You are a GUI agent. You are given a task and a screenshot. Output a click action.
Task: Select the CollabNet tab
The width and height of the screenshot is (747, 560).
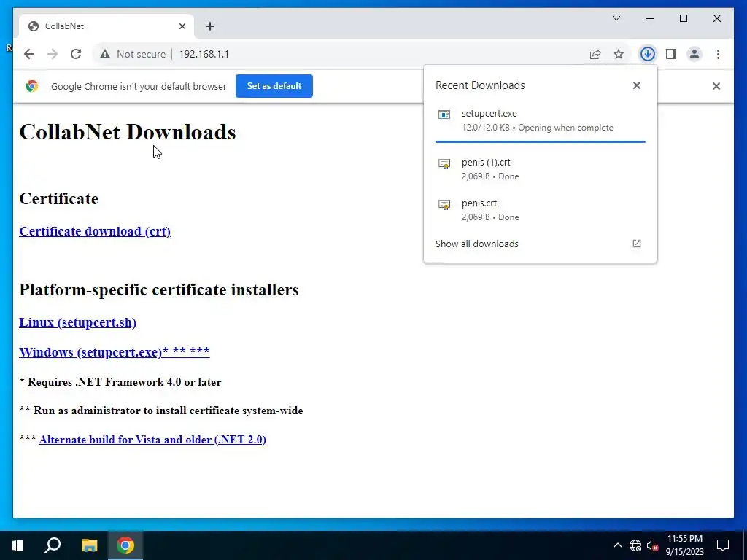click(x=107, y=26)
